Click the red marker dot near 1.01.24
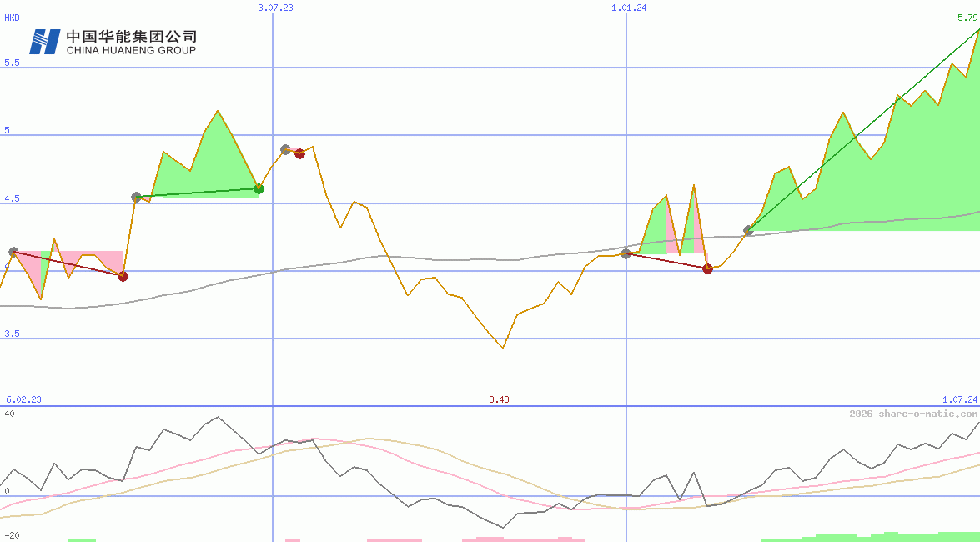 click(x=707, y=268)
